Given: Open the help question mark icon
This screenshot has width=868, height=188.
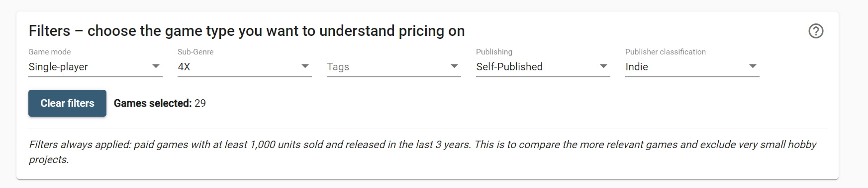Looking at the screenshot, I should click(x=816, y=31).
